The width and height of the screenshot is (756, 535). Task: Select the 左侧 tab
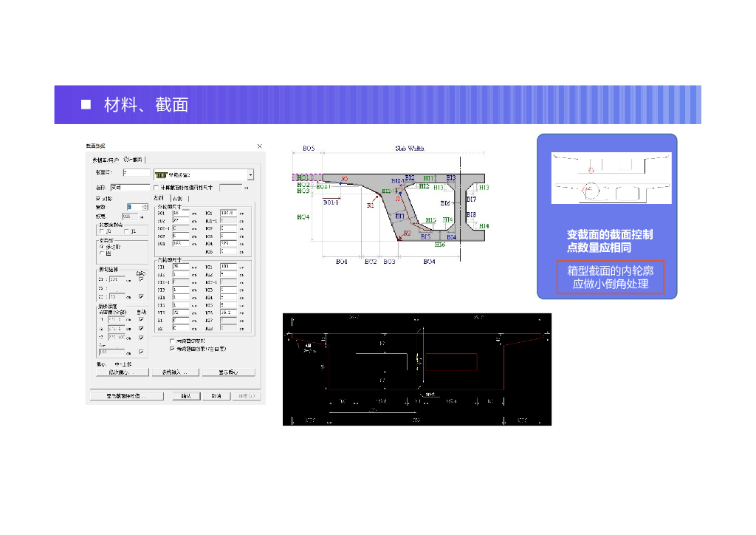coord(160,198)
